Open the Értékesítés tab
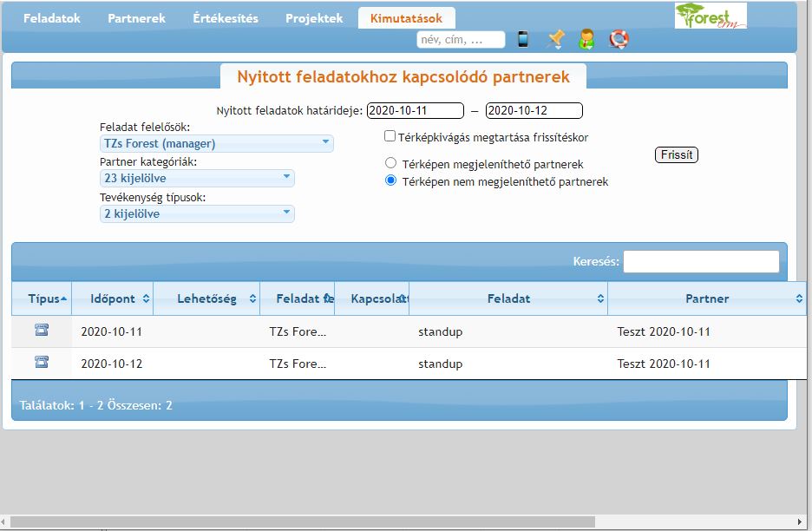The height and width of the screenshot is (531, 812). click(225, 18)
